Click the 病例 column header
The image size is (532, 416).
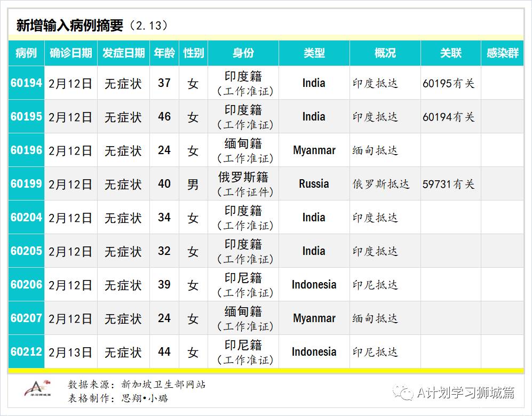tap(26, 53)
